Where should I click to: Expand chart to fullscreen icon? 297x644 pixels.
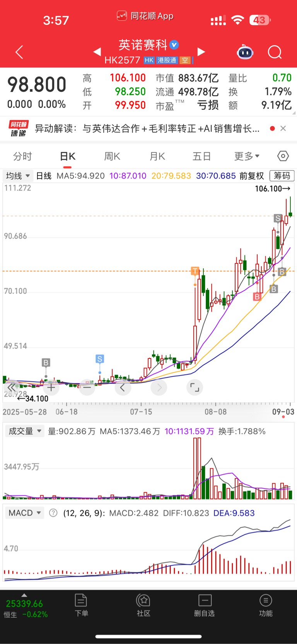click(195, 387)
